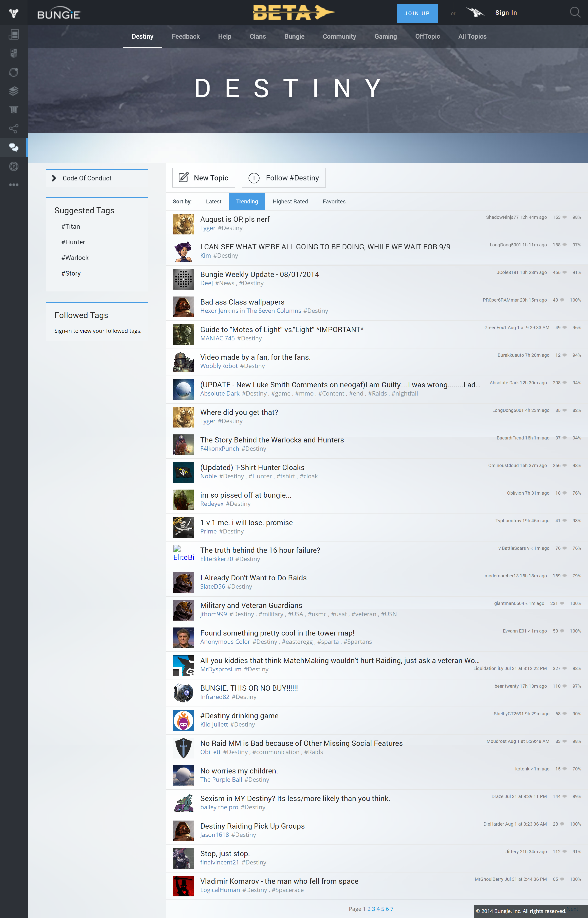Screen dimensions: 588x918
Task: Click the search magnifier icon
Action: [575, 13]
